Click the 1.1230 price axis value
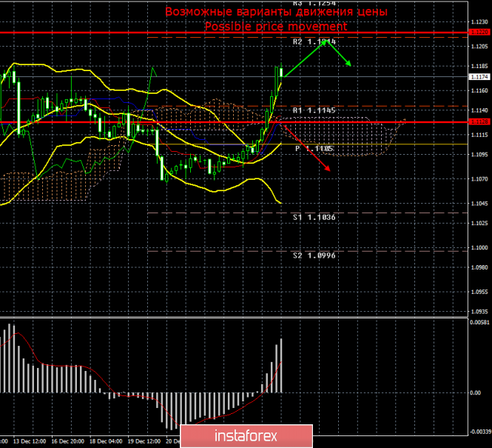Screen dimensions: 492x448 tap(479, 22)
